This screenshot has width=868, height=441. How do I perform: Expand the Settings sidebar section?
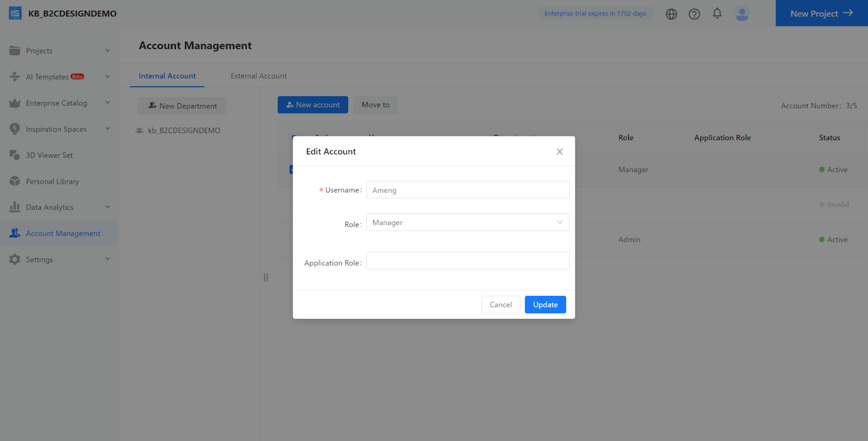(x=107, y=260)
